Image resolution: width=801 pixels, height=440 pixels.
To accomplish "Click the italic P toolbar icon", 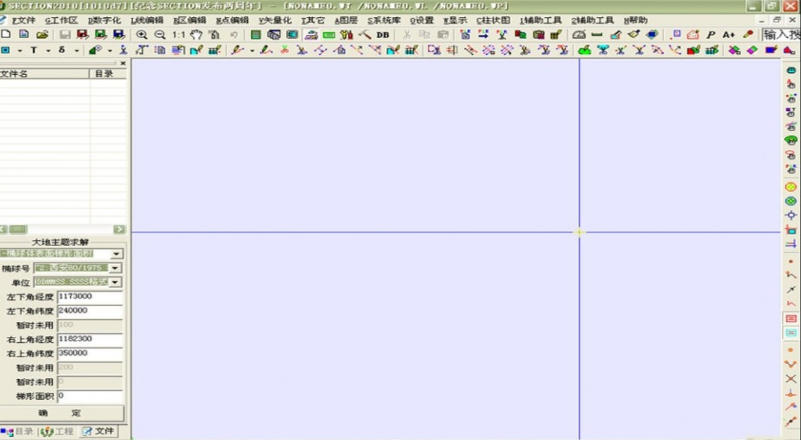I will pyautogui.click(x=711, y=34).
